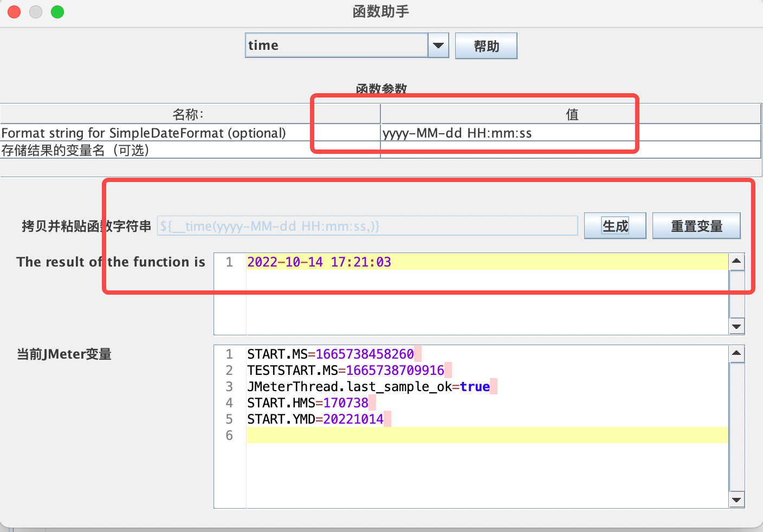Click the 生成 generate button

pos(615,226)
